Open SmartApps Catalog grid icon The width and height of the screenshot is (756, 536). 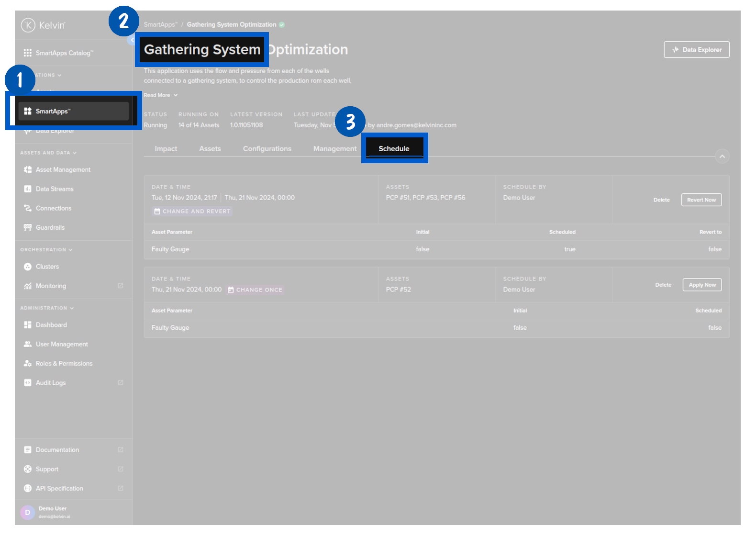pos(28,53)
